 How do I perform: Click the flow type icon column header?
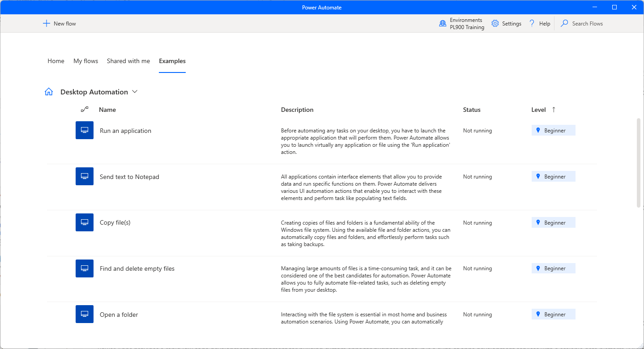pos(85,109)
